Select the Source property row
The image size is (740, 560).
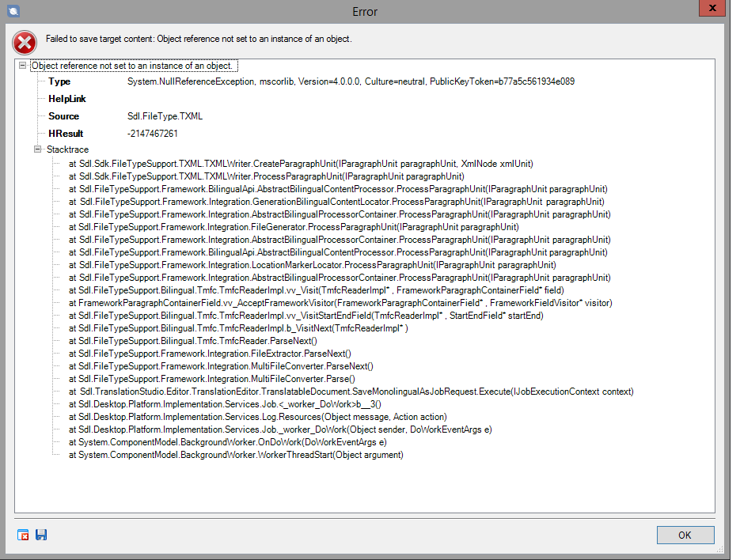pos(63,116)
